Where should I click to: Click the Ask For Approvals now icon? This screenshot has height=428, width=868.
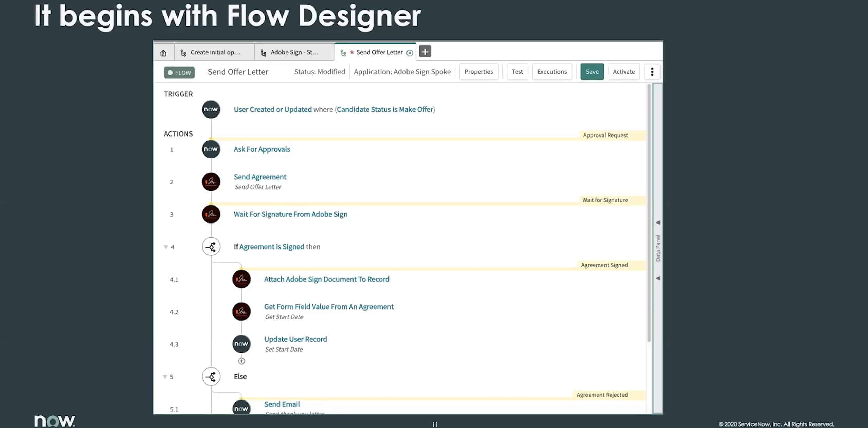(x=211, y=149)
